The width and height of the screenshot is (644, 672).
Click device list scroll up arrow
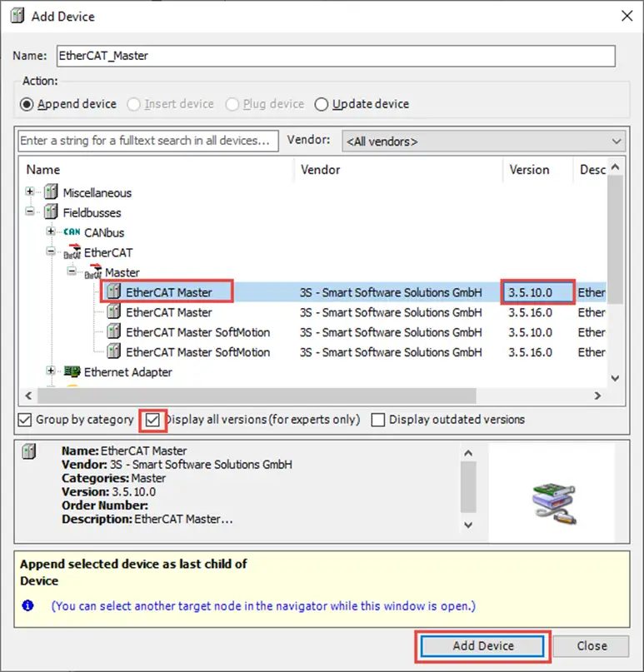pos(616,167)
